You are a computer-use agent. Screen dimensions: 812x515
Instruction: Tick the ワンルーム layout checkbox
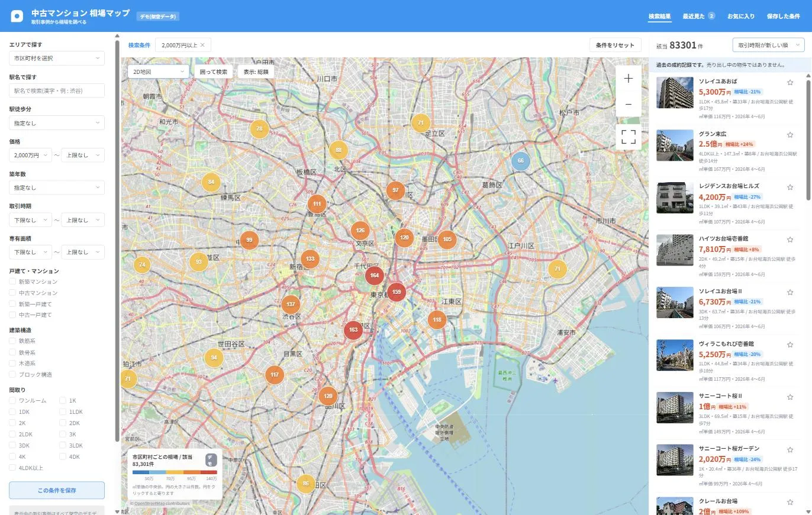[12, 401]
